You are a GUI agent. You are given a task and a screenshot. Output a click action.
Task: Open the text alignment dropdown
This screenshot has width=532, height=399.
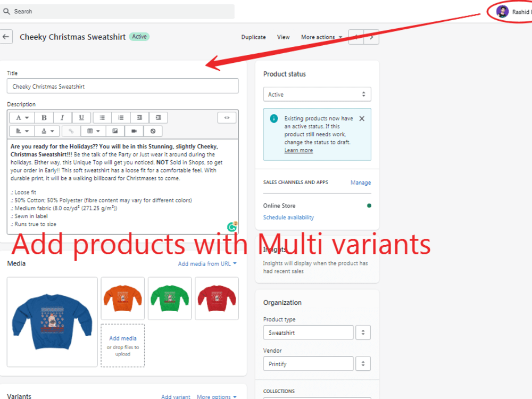(x=22, y=131)
